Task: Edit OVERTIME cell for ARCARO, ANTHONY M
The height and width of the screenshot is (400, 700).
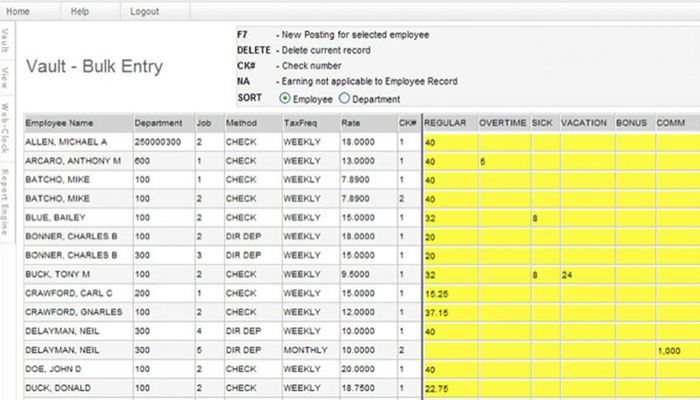Action: (503, 161)
